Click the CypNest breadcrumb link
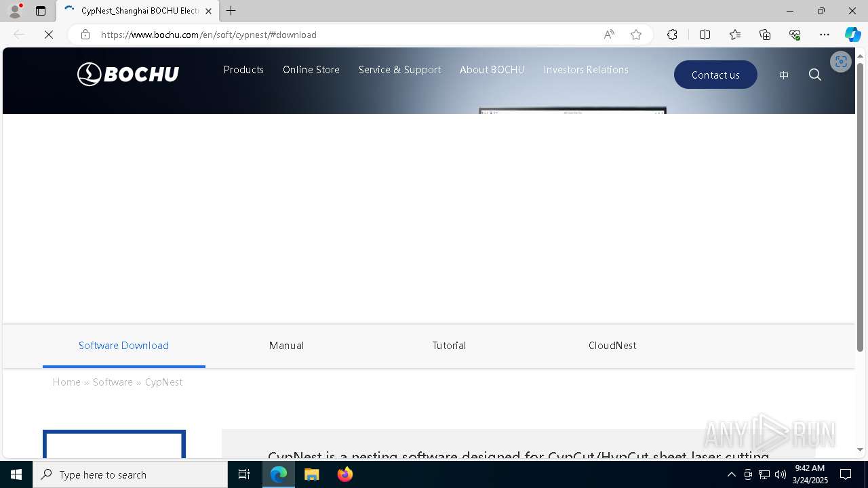The height and width of the screenshot is (488, 868). [163, 382]
